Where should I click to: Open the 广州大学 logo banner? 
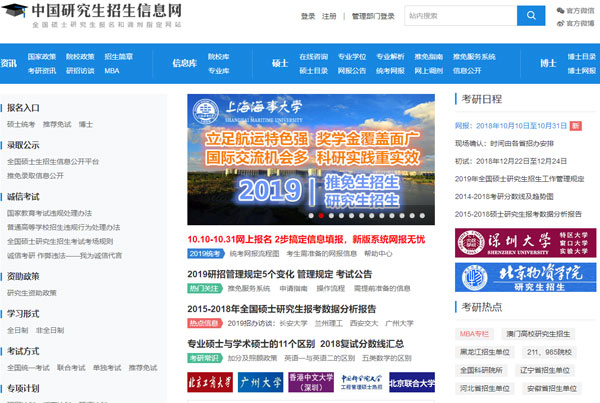tap(260, 382)
